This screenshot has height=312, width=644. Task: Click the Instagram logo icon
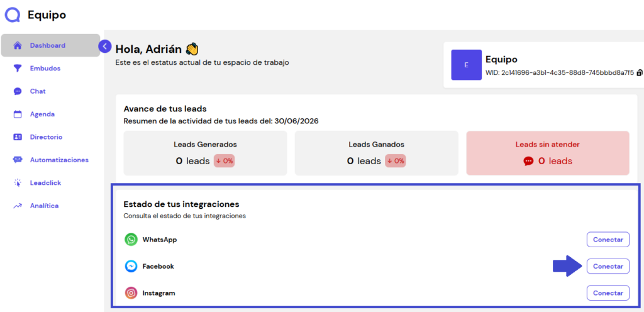point(131,293)
